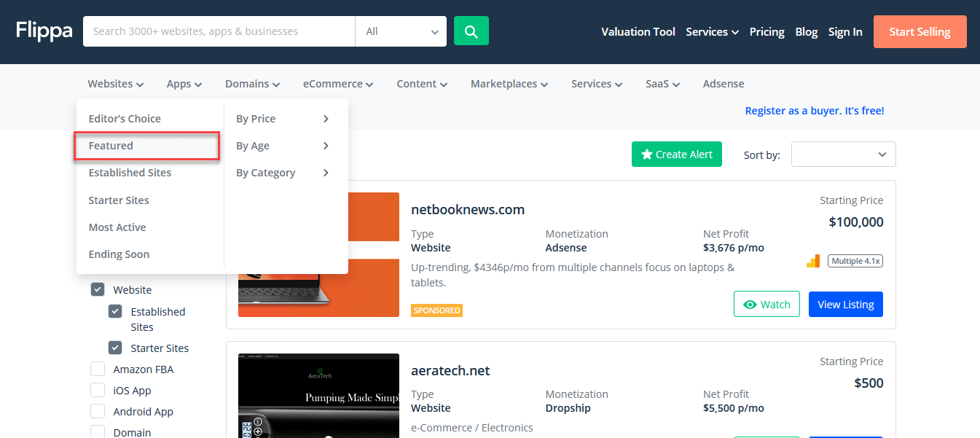Image resolution: width=980 pixels, height=438 pixels.
Task: Click View Listing for netbooknews.com
Action: pos(846,305)
